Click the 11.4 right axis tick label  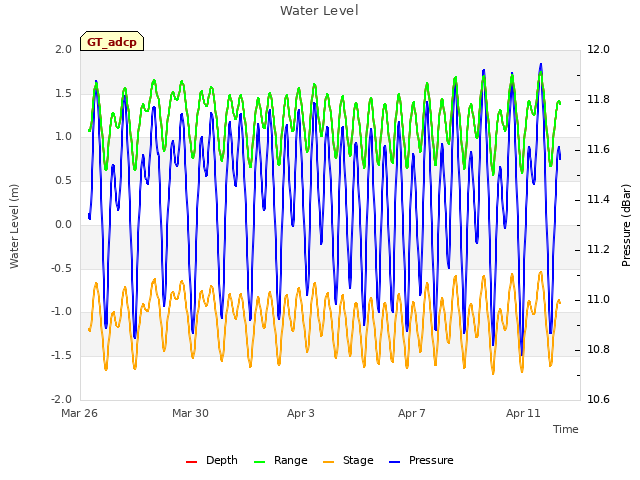(598, 199)
